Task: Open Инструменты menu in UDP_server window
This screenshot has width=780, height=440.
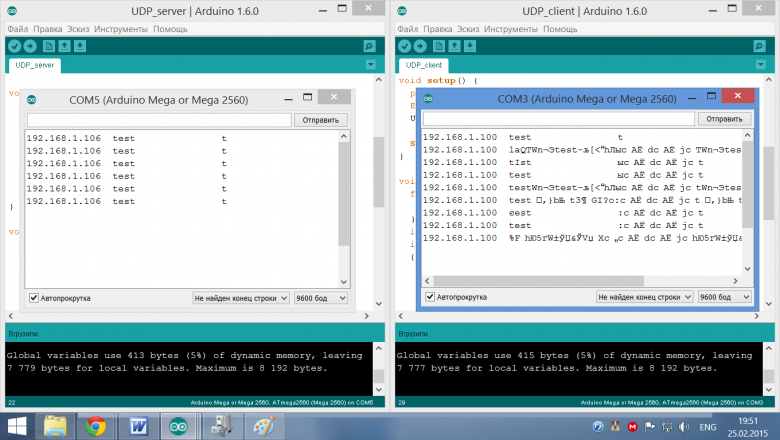Action: tap(121, 29)
